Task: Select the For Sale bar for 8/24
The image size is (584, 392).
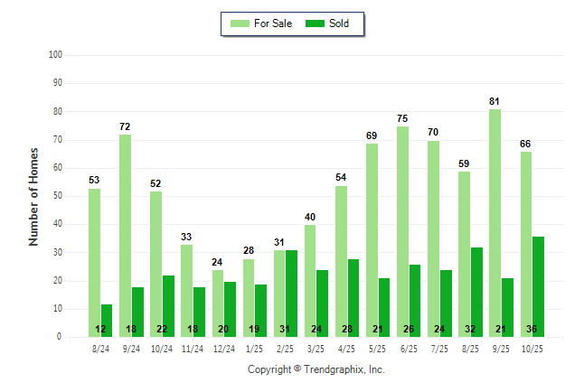Action: [x=95, y=262]
